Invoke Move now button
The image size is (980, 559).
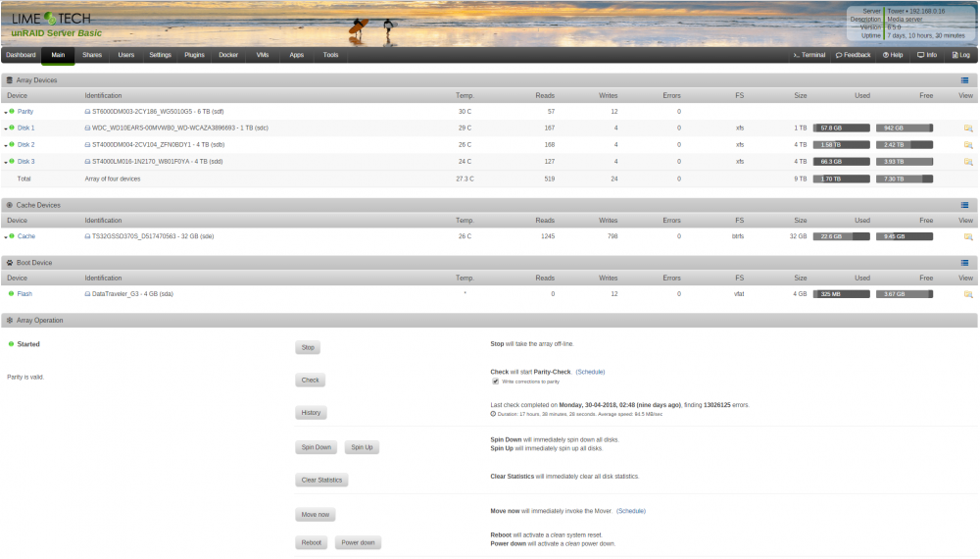point(315,515)
